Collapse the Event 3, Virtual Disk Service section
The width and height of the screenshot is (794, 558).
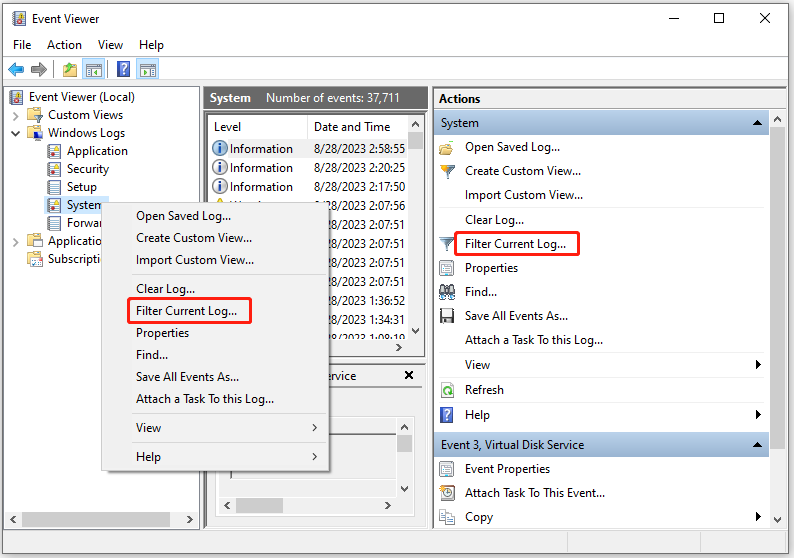pyautogui.click(x=758, y=445)
